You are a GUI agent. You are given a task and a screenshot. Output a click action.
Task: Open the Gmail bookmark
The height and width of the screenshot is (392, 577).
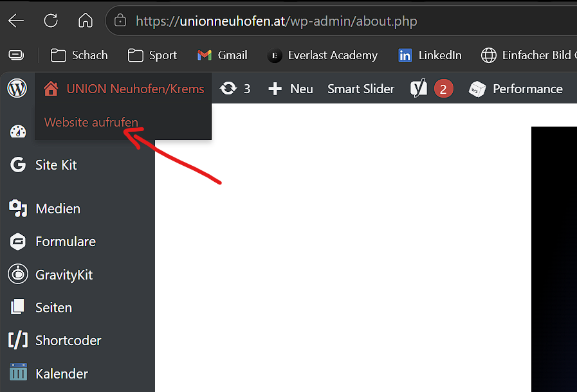(223, 55)
